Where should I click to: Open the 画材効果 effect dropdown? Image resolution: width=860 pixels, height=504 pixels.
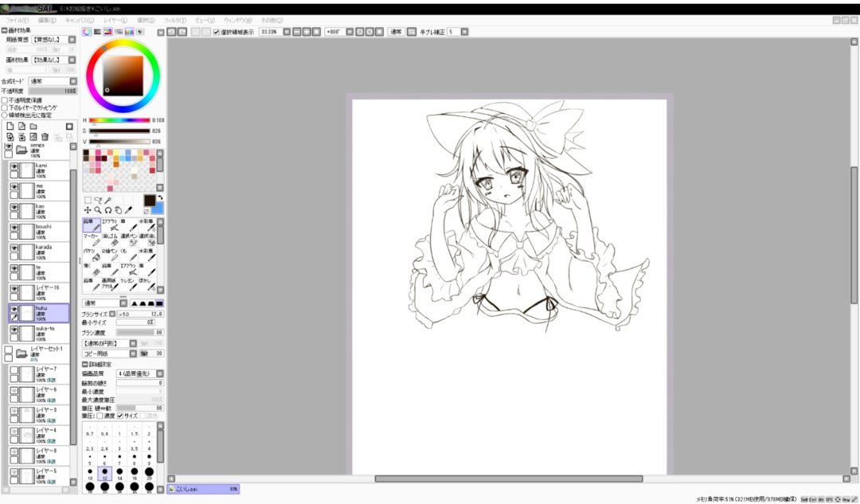click(72, 60)
